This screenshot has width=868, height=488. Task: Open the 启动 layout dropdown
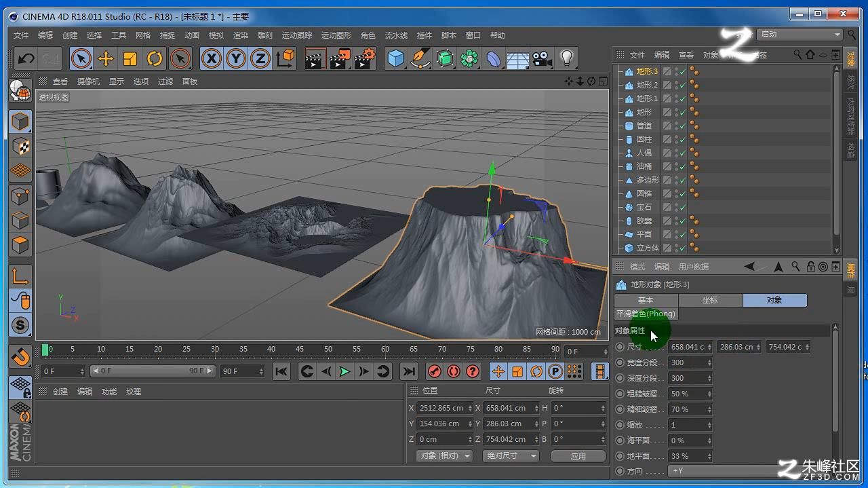(800, 34)
